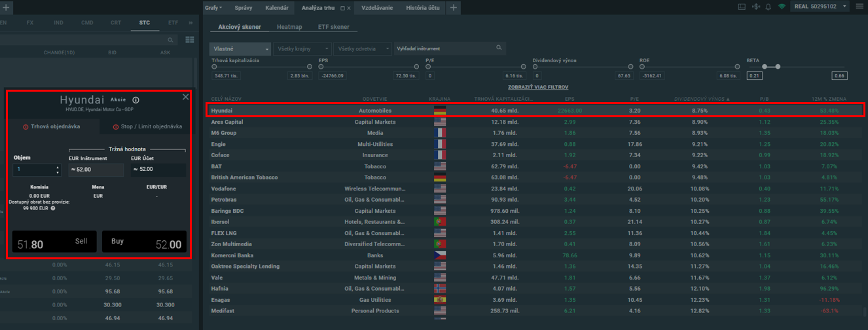Viewport: 868px width, 330px height.
Task: Open the hamburger main menu
Action: pyautogui.click(x=859, y=7)
